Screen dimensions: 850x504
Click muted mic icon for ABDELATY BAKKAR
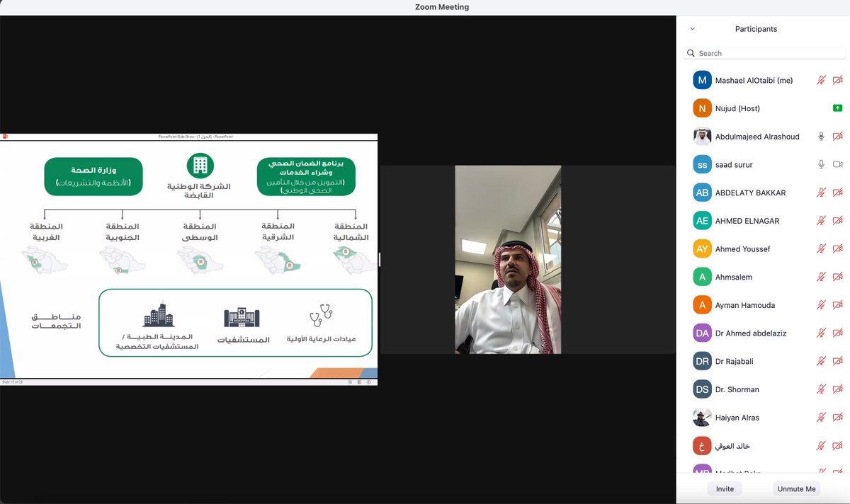tap(821, 193)
